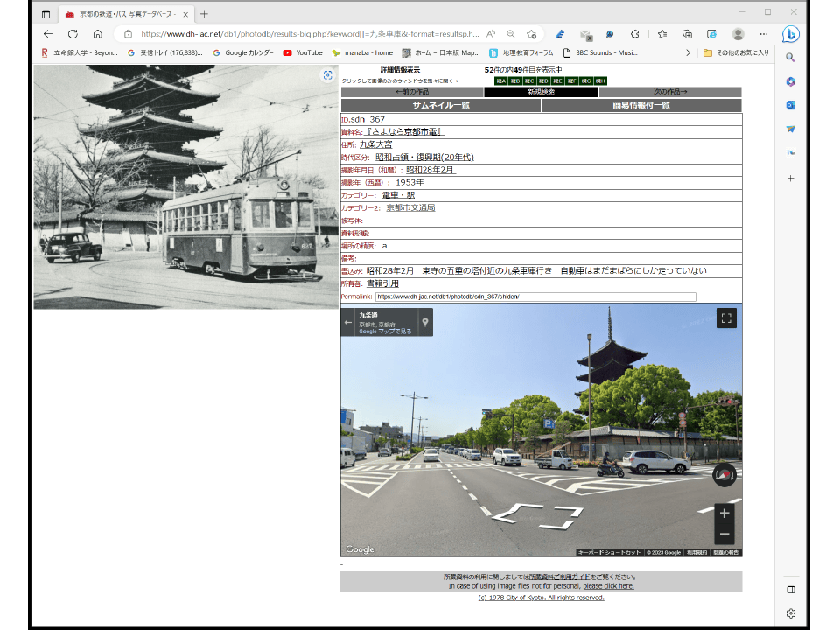Open the その他のお気に入り favorites folder
This screenshot has height=630, width=840.
coord(736,52)
